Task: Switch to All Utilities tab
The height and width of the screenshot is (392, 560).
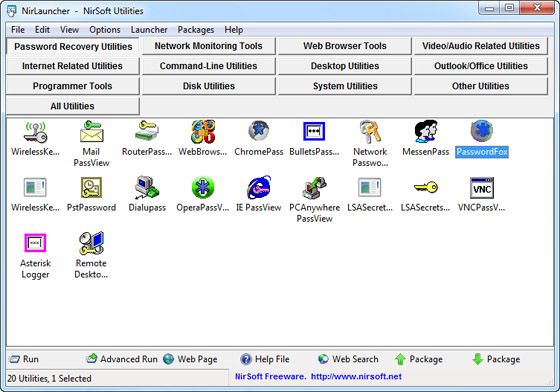Action: (x=72, y=106)
